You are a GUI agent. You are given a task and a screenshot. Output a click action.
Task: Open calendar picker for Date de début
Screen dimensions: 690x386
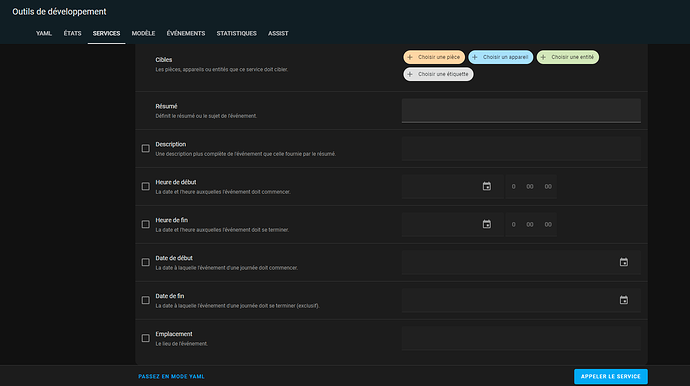[624, 262]
